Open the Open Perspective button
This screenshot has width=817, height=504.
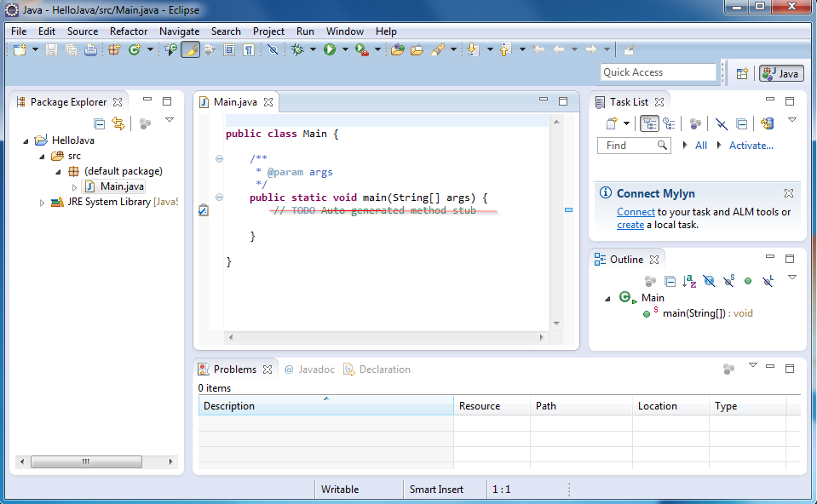pos(742,73)
